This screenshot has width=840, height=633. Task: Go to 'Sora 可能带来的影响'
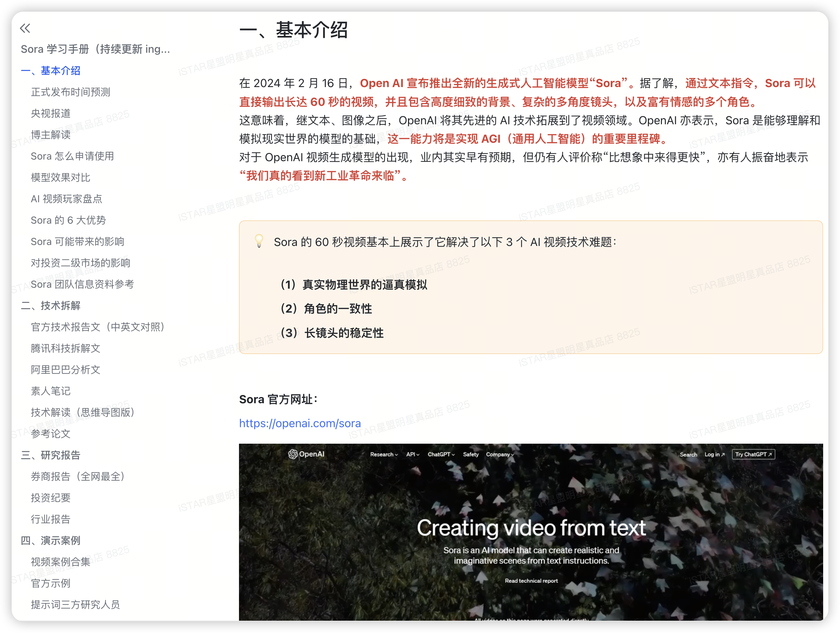click(77, 241)
